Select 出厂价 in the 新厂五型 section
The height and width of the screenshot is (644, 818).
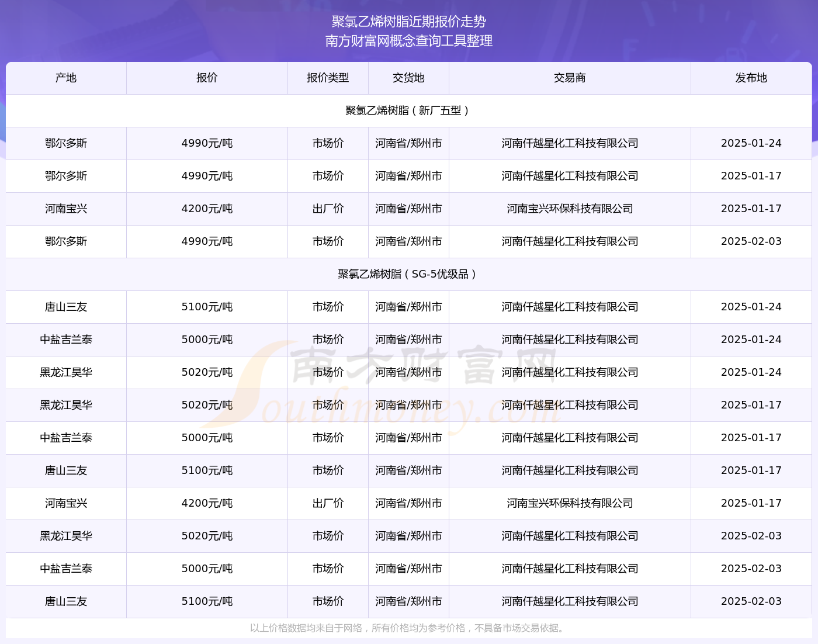point(328,209)
